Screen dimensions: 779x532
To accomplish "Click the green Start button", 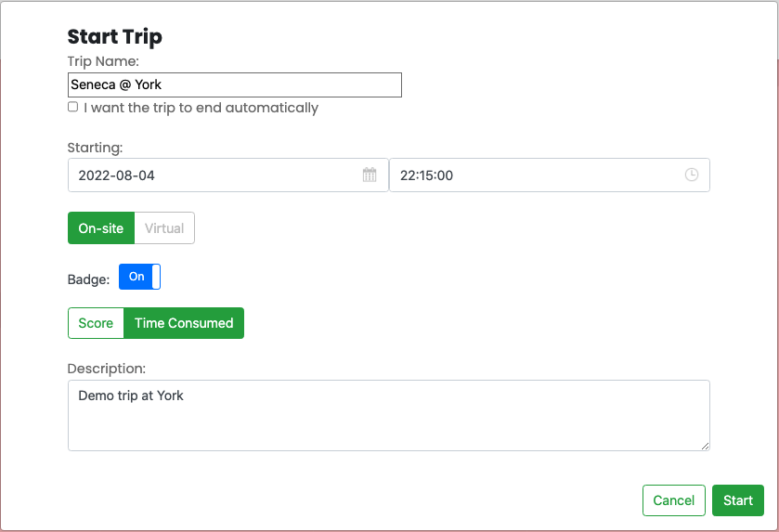I will [x=738, y=500].
